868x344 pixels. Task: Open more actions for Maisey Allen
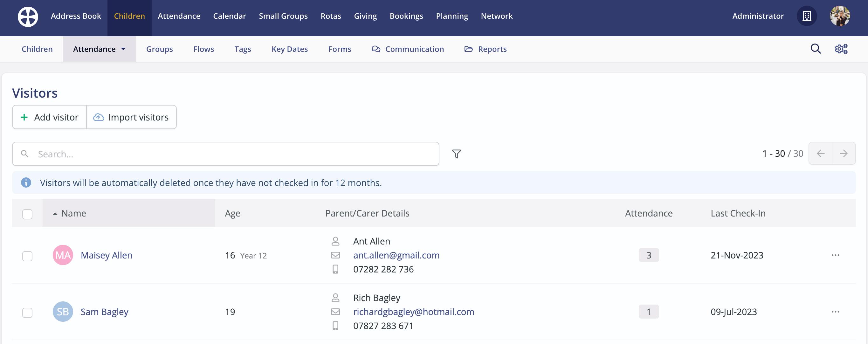(835, 255)
